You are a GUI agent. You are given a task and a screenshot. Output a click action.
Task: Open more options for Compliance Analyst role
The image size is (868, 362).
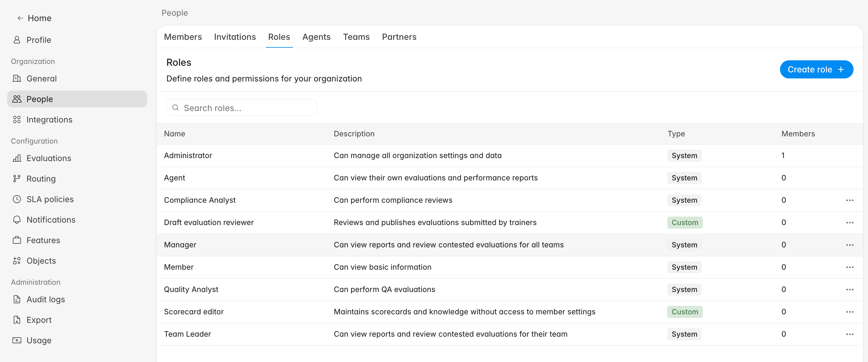pyautogui.click(x=850, y=200)
